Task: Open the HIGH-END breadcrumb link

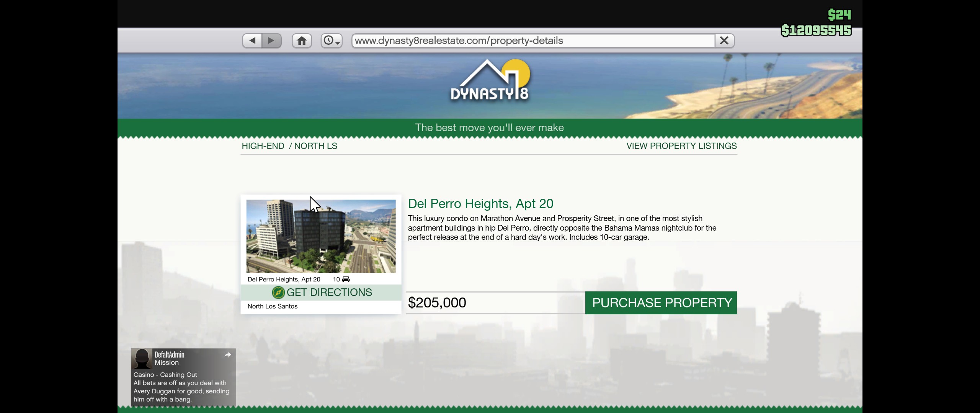Action: tap(263, 146)
